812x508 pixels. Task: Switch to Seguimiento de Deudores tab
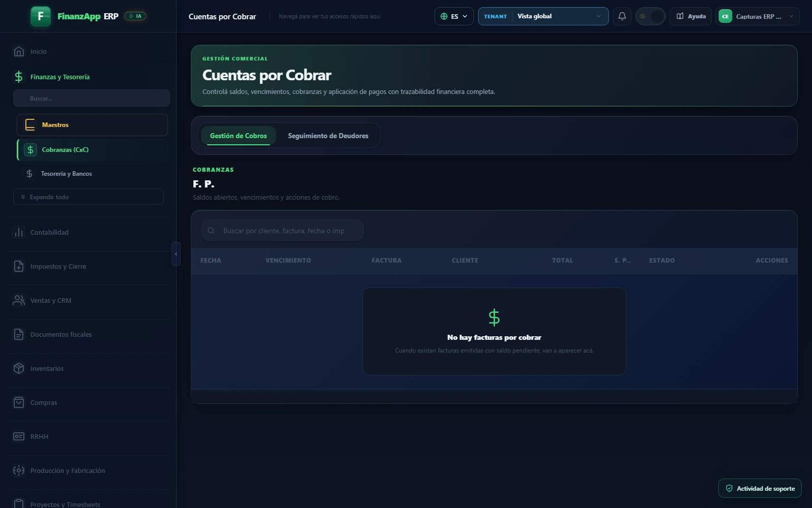tap(328, 136)
